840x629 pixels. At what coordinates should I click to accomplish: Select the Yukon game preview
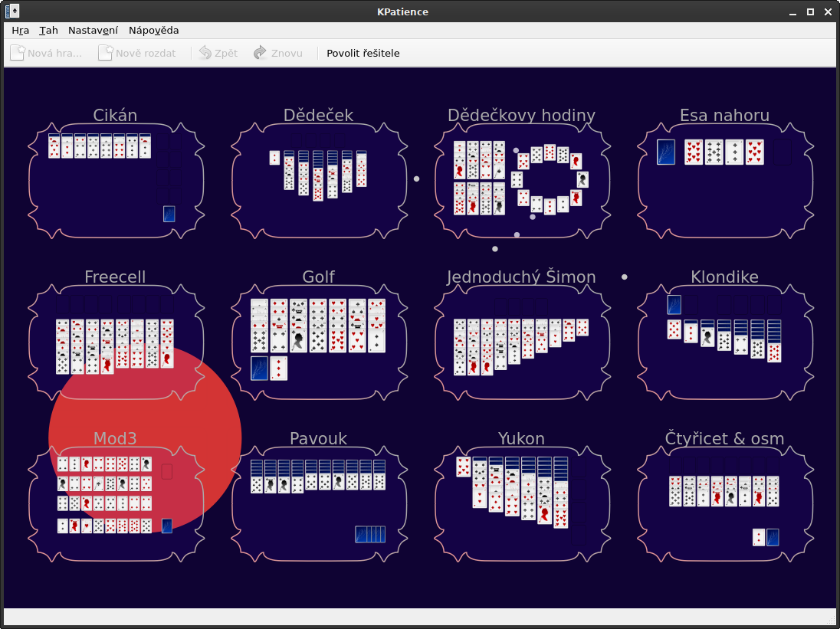(522, 504)
